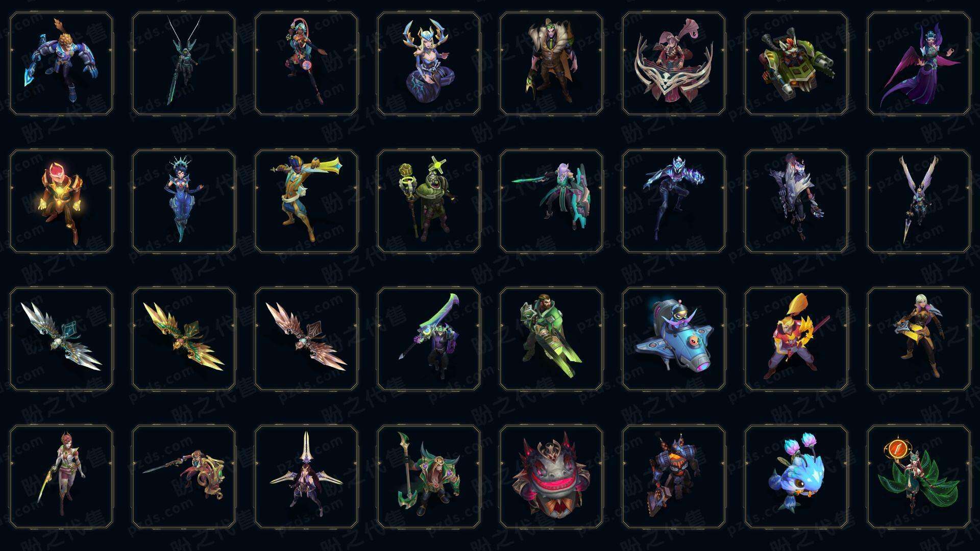The image size is (980, 551).
Task: Click the blue fish creature with flowers
Action: [796, 477]
